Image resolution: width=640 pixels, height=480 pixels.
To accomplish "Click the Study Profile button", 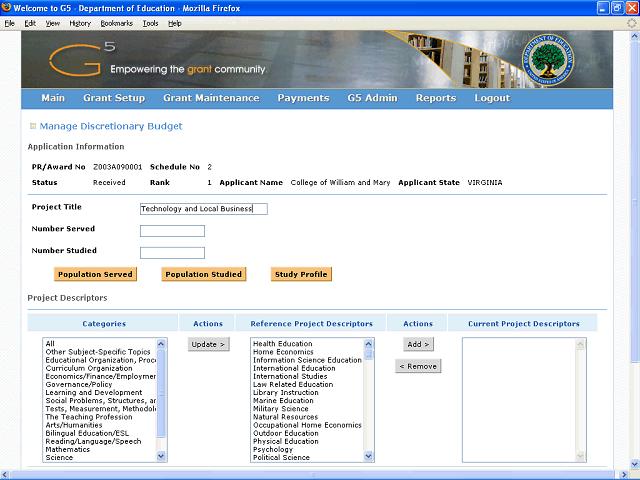I will 301,274.
